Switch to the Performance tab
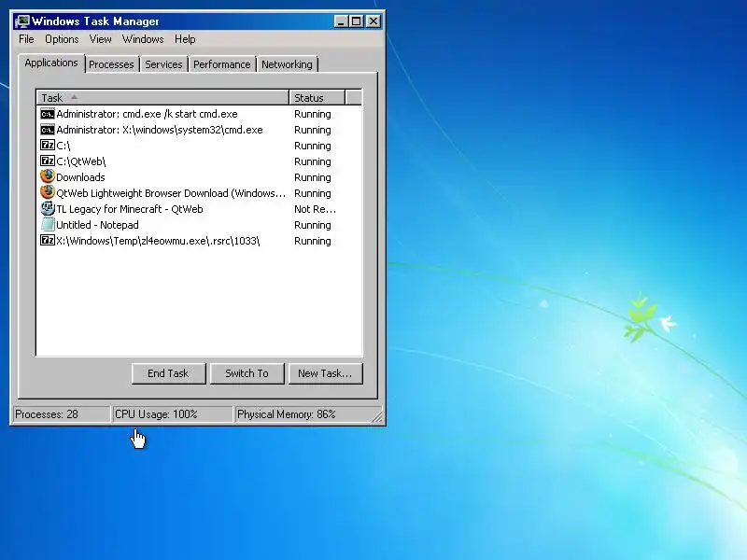 coord(221,64)
